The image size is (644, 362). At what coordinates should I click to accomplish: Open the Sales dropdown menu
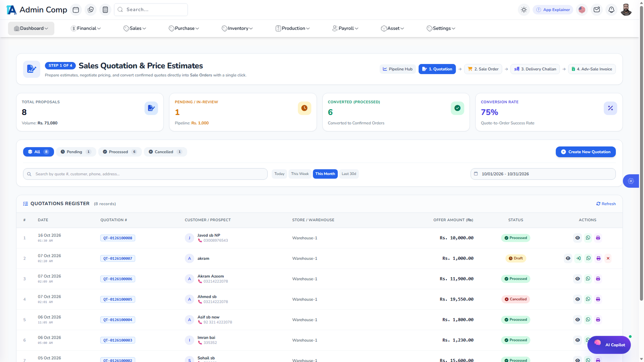point(135,29)
